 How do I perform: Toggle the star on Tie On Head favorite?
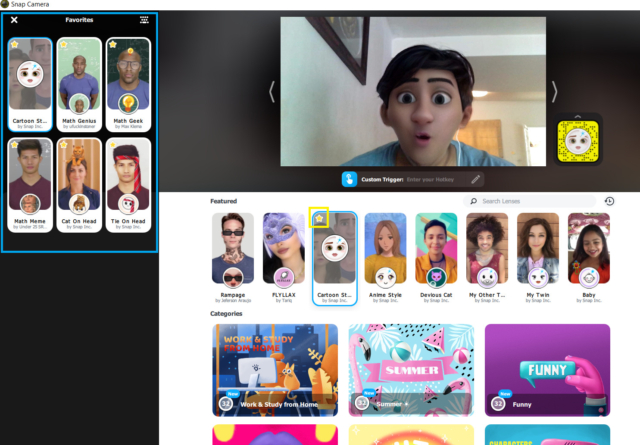point(113,145)
